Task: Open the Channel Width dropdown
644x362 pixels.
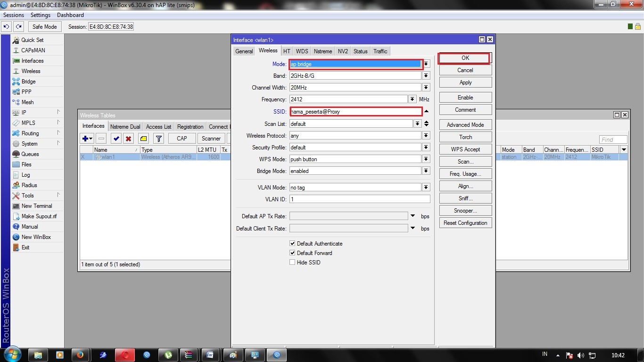Action: click(426, 88)
